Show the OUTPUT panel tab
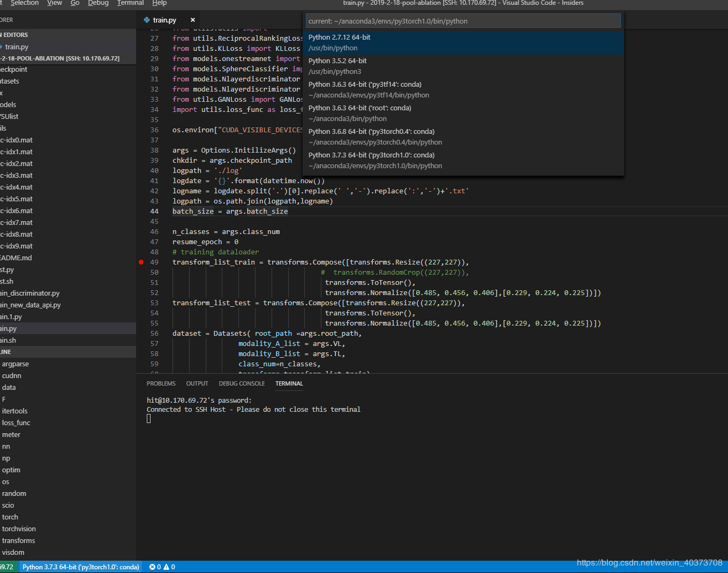The image size is (728, 573). [197, 383]
